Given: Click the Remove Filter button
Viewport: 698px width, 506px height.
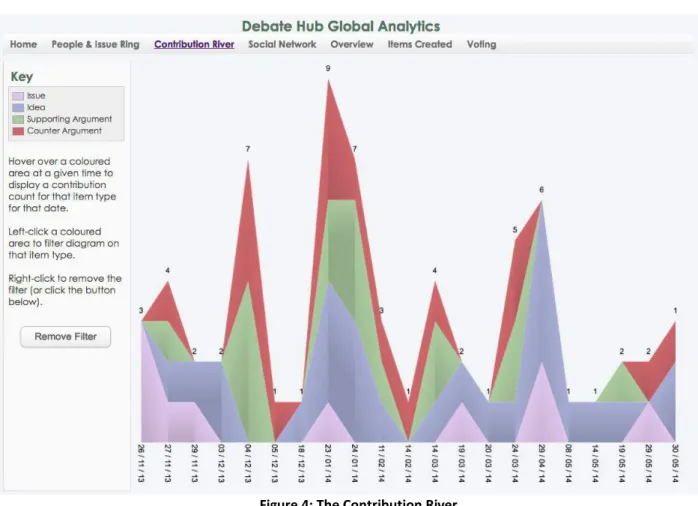Looking at the screenshot, I should click(65, 337).
